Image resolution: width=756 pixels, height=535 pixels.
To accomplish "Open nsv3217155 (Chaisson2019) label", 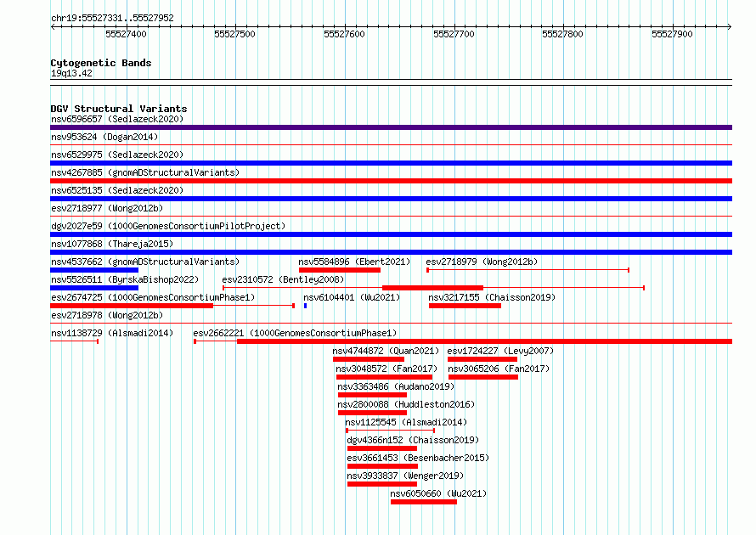I will (492, 297).
